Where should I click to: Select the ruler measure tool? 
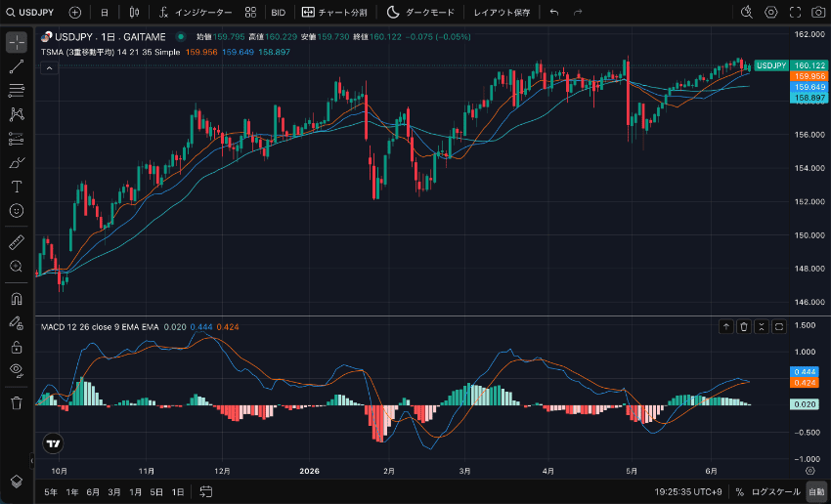click(17, 242)
